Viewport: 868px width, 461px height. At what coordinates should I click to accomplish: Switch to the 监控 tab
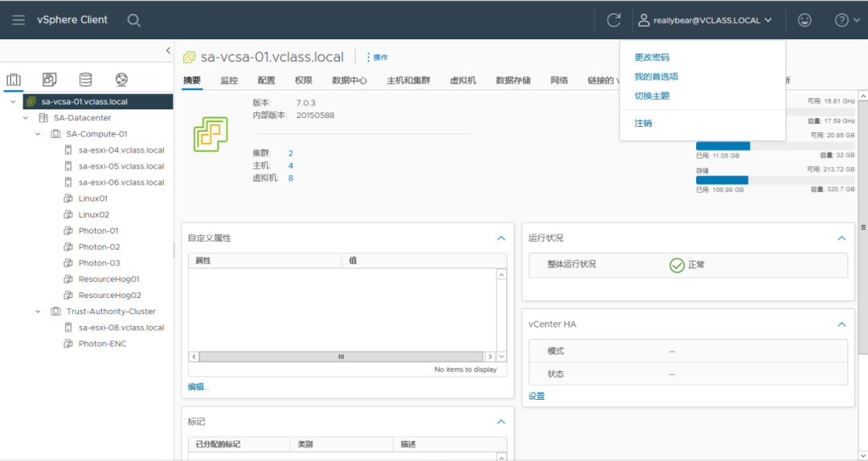click(x=228, y=80)
